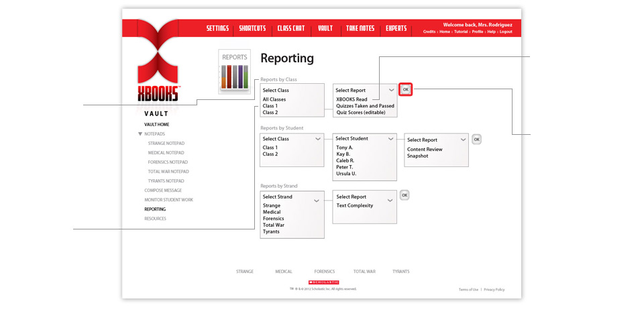Open the Privacy Policy link
Image resolution: width=644 pixels, height=314 pixels.
click(494, 289)
